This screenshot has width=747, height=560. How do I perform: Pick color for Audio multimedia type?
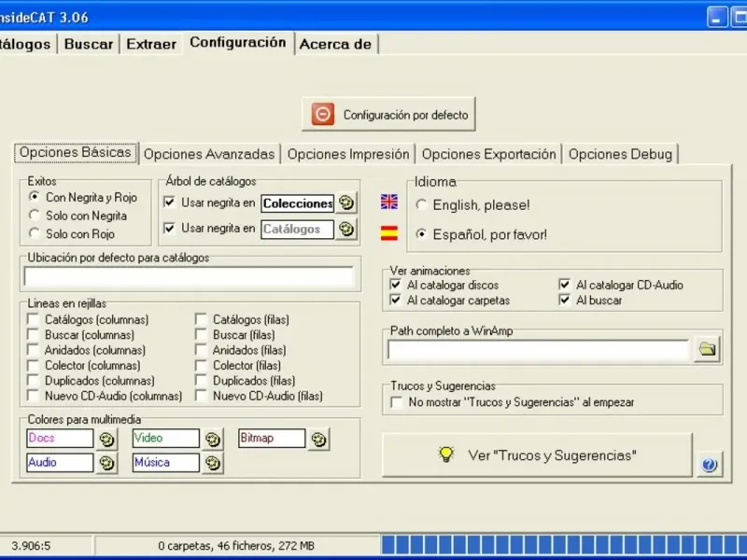pyautogui.click(x=106, y=463)
